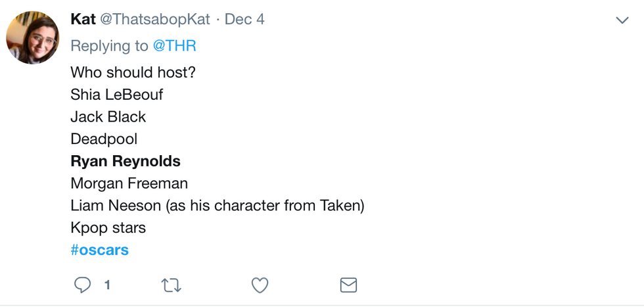
Task: Click the bold Ryan Reynolds text
Action: pos(126,161)
